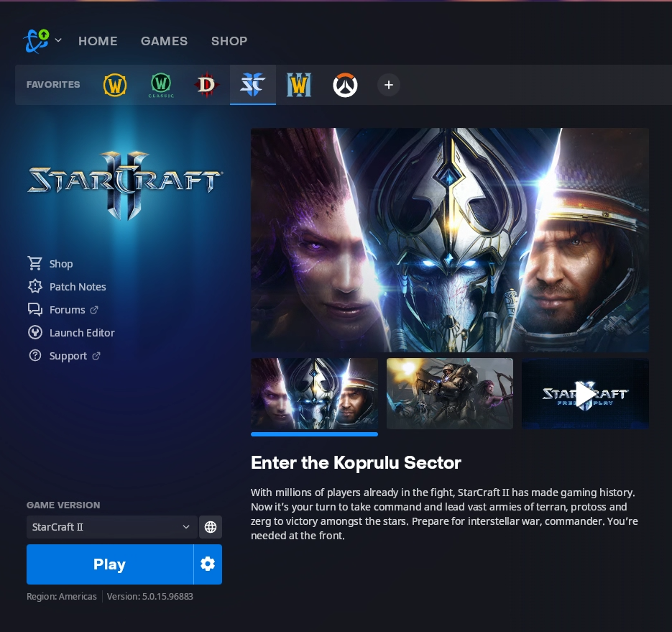Go to the HOME tab

click(98, 41)
